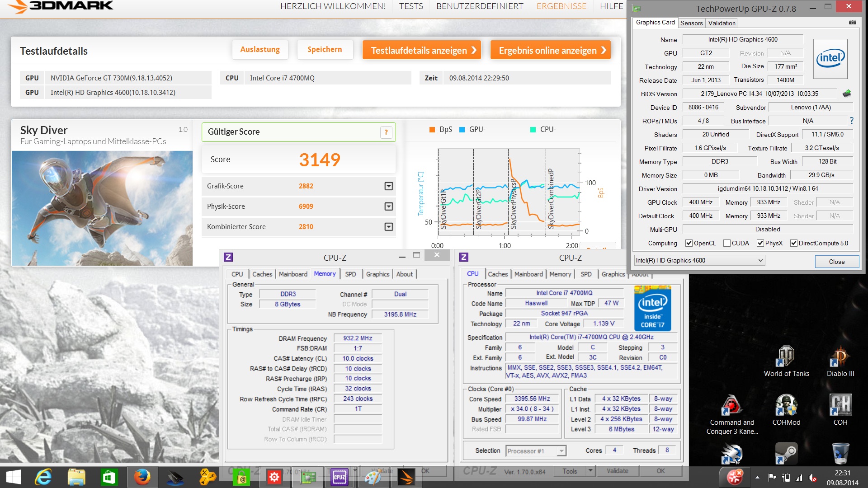Image resolution: width=868 pixels, height=488 pixels.
Task: Click Testlaufdetails anzeigen button
Action: point(421,50)
